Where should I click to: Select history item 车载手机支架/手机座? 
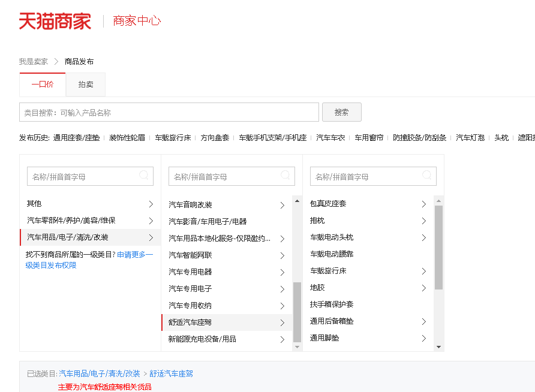pos(273,138)
